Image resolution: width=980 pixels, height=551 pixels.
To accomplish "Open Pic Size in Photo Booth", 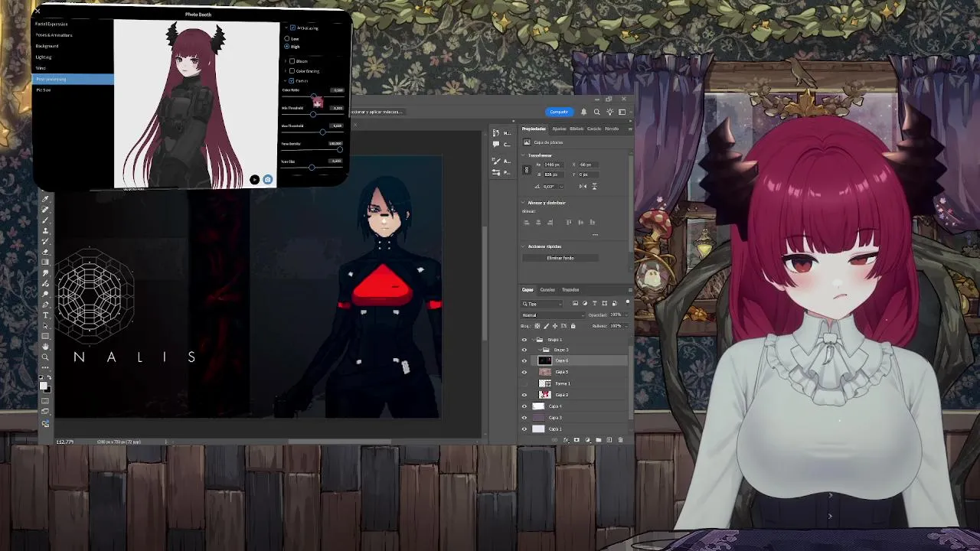I will coord(43,90).
